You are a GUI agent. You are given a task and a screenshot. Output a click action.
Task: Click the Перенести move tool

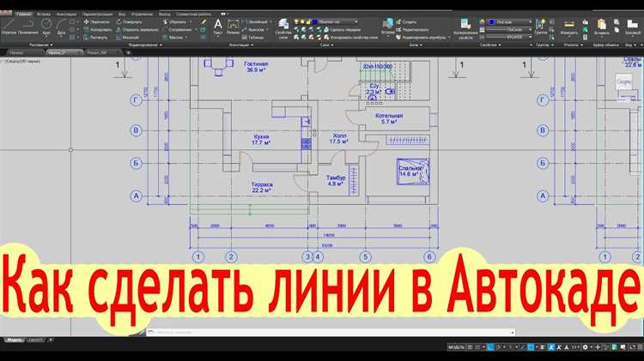pos(97,21)
